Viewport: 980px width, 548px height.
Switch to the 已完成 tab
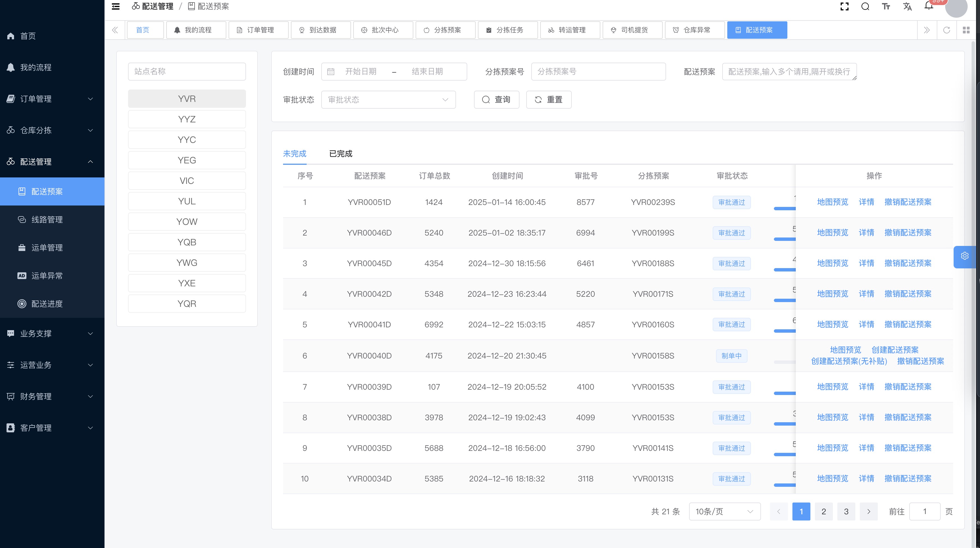pyautogui.click(x=341, y=154)
